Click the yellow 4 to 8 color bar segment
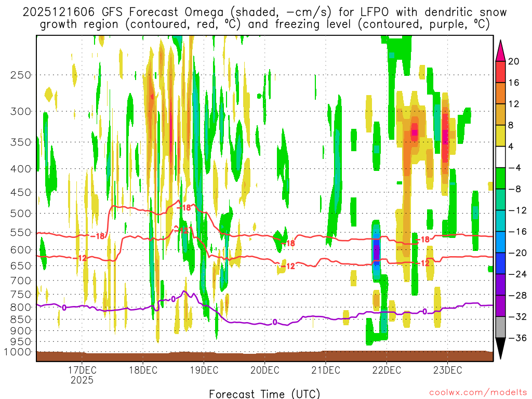The height and width of the screenshot is (399, 532). [500, 136]
